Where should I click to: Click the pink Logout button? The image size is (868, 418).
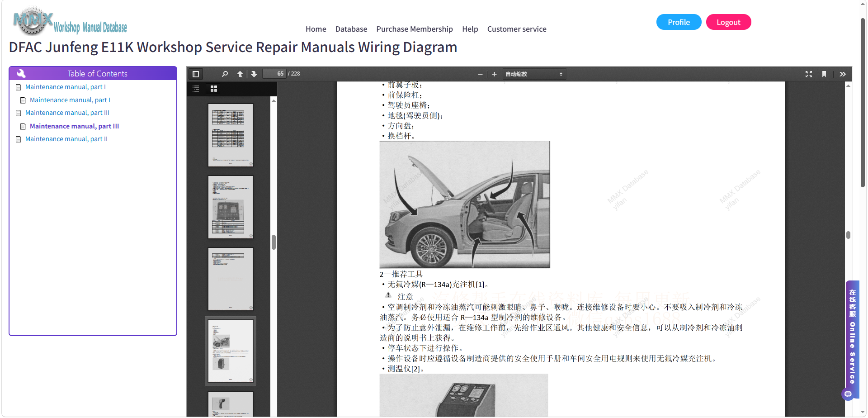tap(728, 22)
